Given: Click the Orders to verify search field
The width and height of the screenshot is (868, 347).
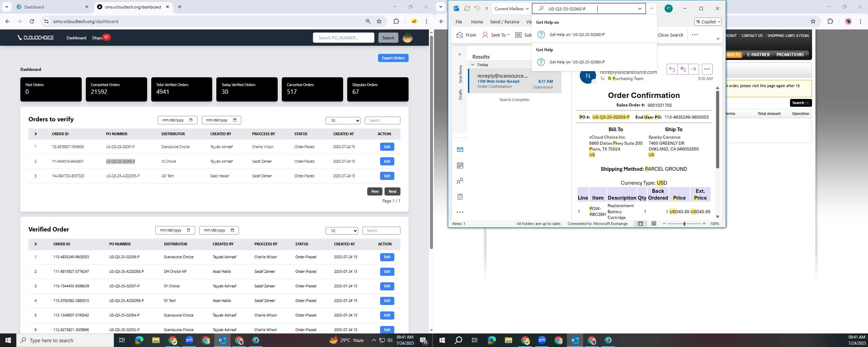Looking at the screenshot, I should pos(382,120).
